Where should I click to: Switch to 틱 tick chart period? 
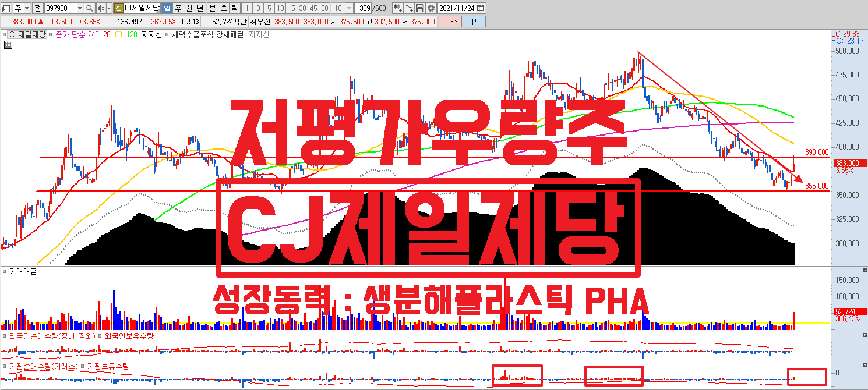pos(234,8)
